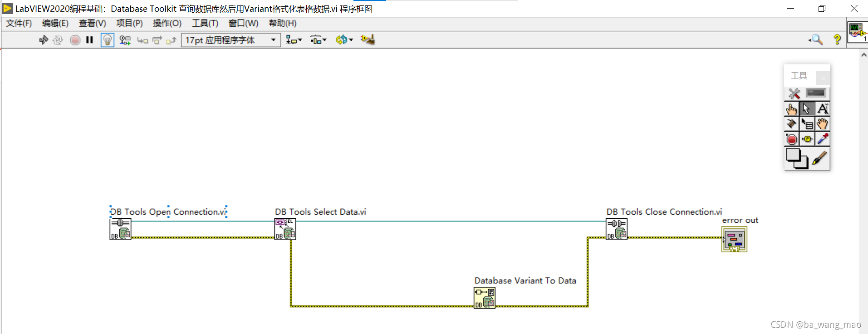This screenshot has width=868, height=334.
Task: Click the Search magnifier icon
Action: 816,40
